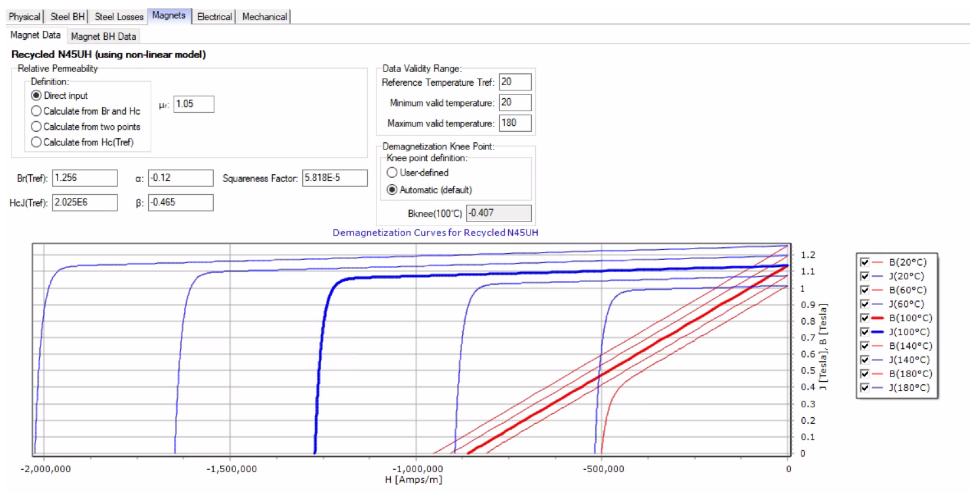
Task: Select Calculate from Br and Hc option
Action: [x=36, y=111]
